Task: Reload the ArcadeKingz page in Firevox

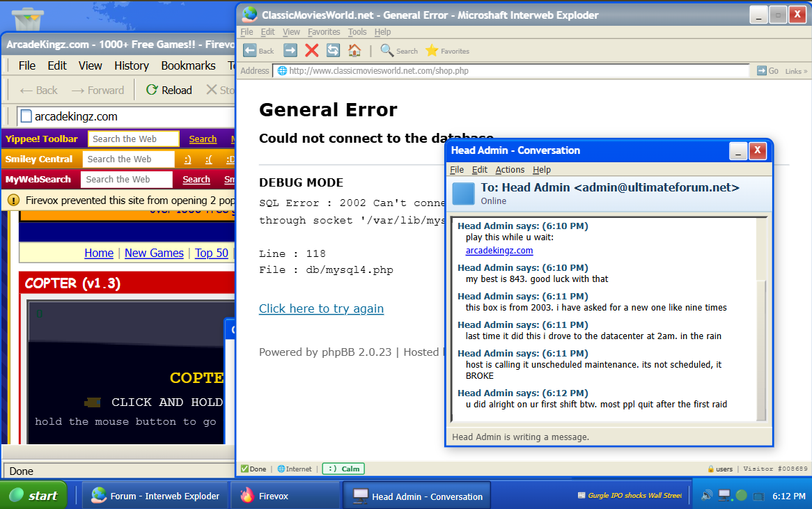Action: (x=169, y=90)
